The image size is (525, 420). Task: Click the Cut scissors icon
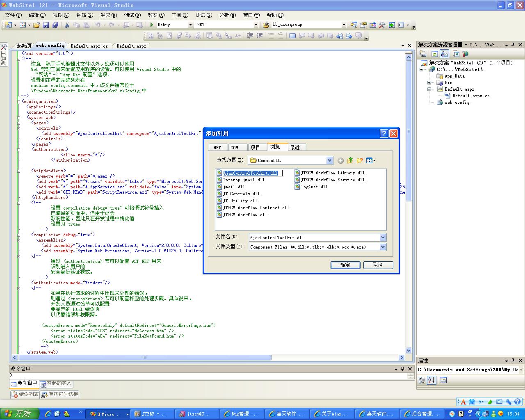[x=67, y=25]
